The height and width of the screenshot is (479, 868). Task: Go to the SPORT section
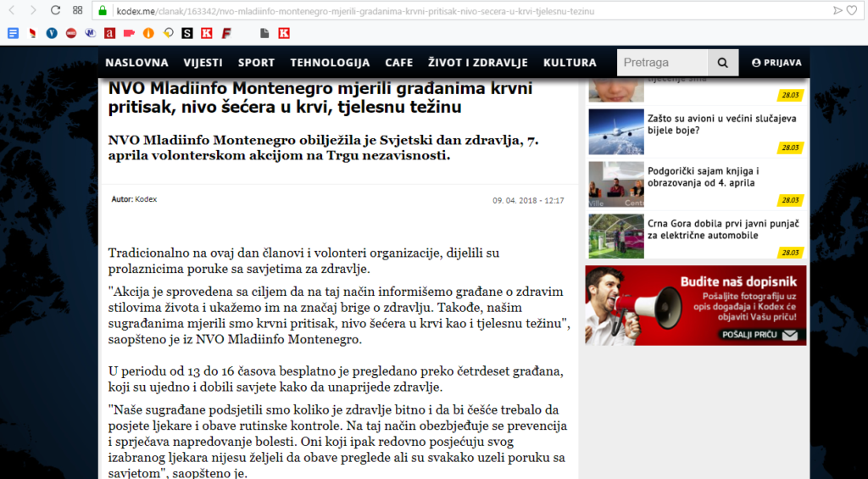[256, 63]
